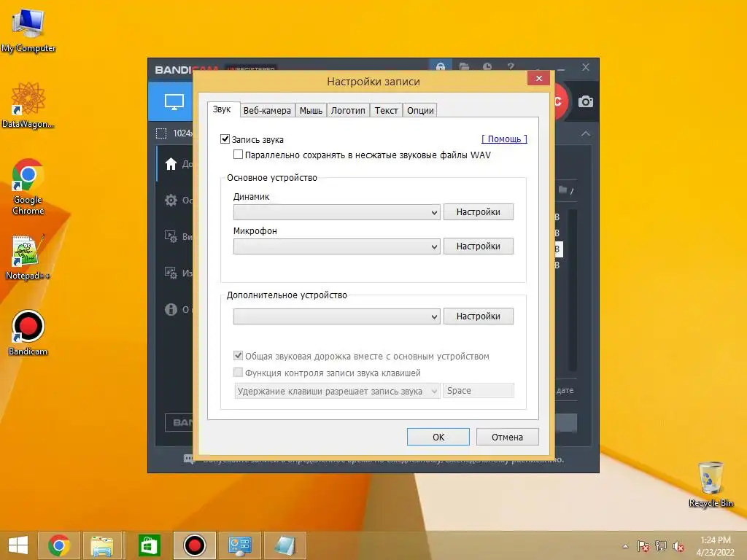747x560 pixels.
Task: Confirm with the OK button
Action: tap(438, 437)
